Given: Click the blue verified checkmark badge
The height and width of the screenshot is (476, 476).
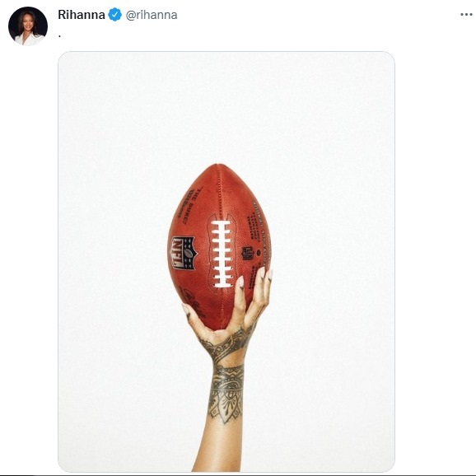Looking at the screenshot, I should click(x=115, y=15).
